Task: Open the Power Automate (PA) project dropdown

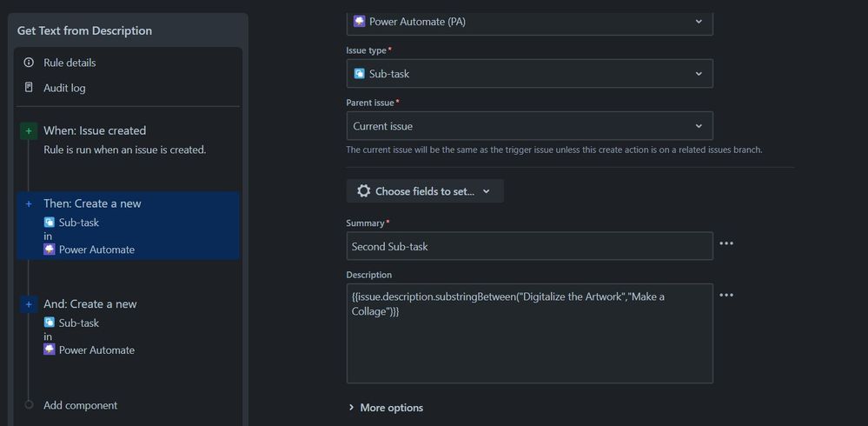Action: coord(530,22)
